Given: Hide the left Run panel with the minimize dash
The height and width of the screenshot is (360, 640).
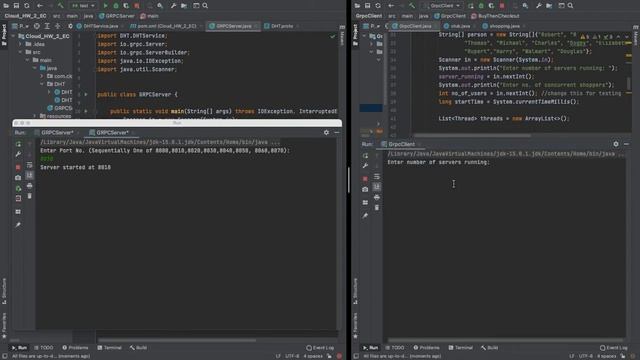Looking at the screenshot, I should coord(337,132).
